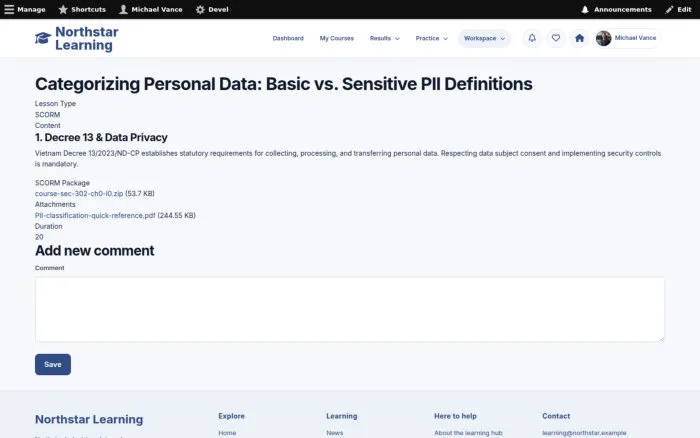The image size is (700, 438).
Task: Focus the Comment text area
Action: point(350,309)
